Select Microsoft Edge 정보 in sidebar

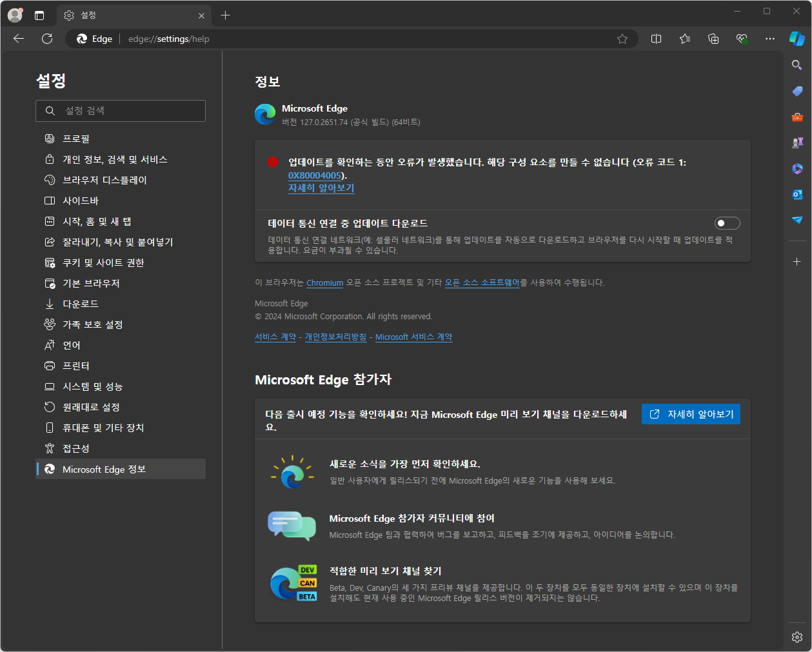coord(121,469)
